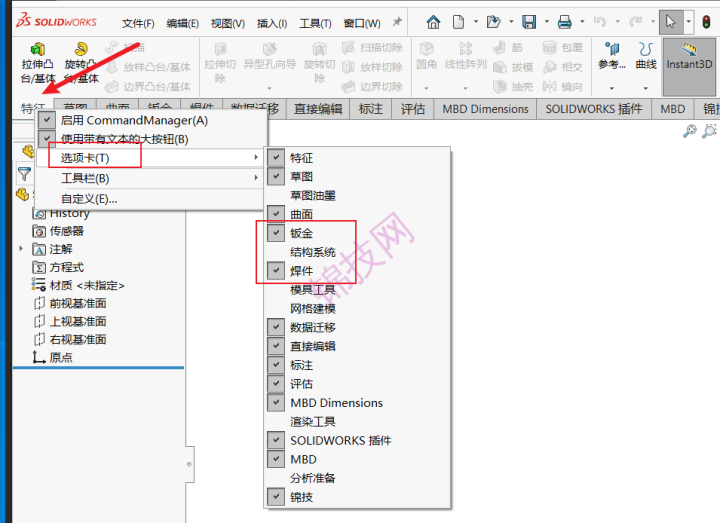The width and height of the screenshot is (720, 523).
Task: Toggle 启用 CommandManager(A) checkbox
Action: click(47, 120)
